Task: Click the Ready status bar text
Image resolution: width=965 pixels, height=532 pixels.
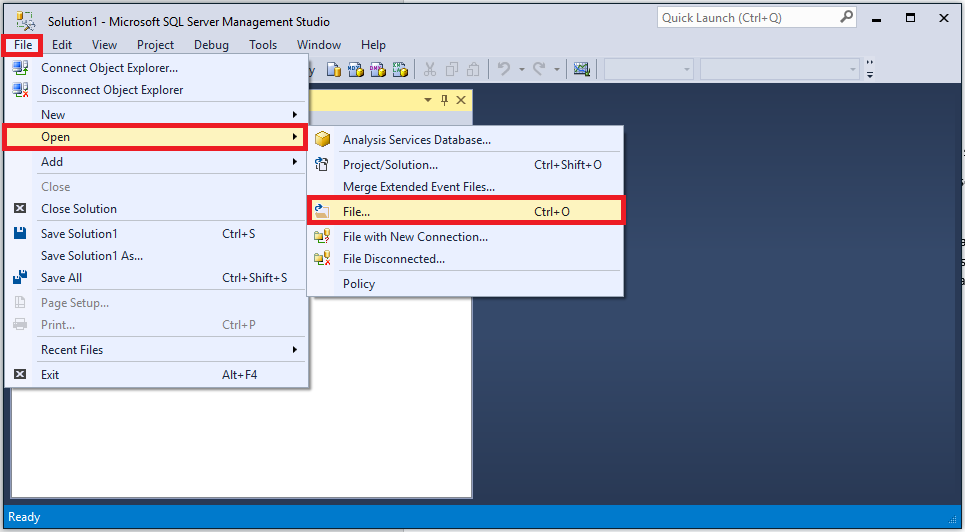Action: click(x=24, y=517)
